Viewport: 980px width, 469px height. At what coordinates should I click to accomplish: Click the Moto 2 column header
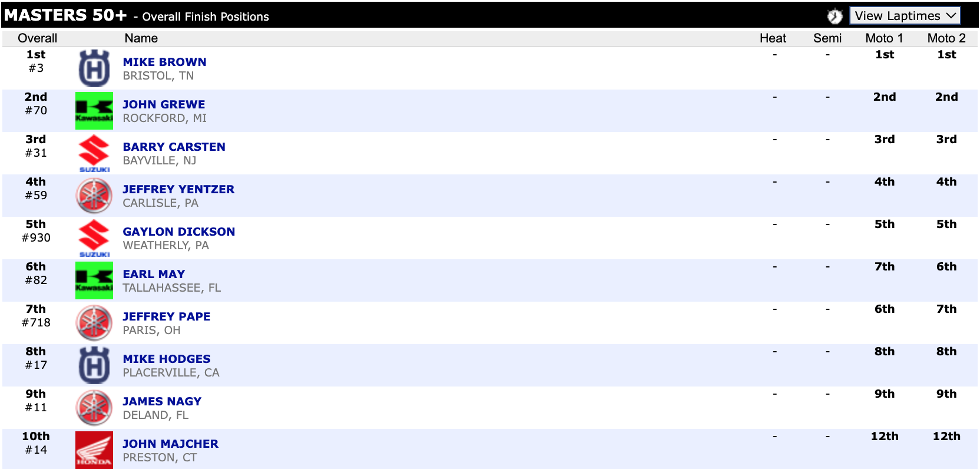tap(946, 38)
